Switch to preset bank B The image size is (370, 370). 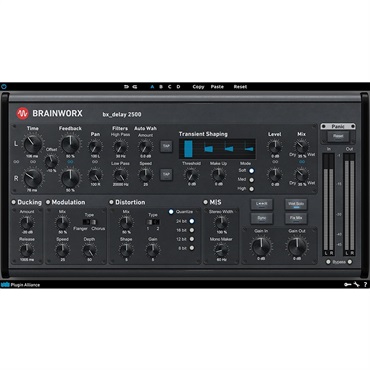click(161, 87)
